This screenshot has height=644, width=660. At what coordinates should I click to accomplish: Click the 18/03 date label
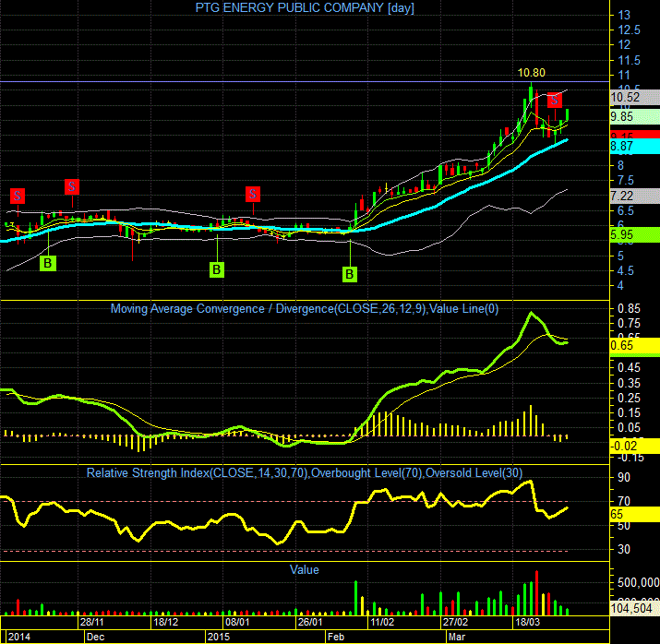tap(527, 622)
